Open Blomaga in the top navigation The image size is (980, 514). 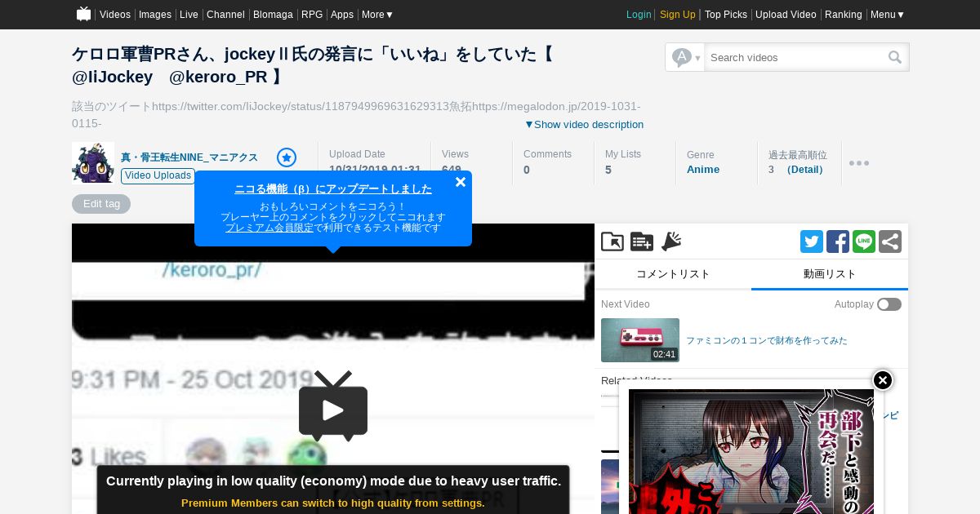point(273,15)
